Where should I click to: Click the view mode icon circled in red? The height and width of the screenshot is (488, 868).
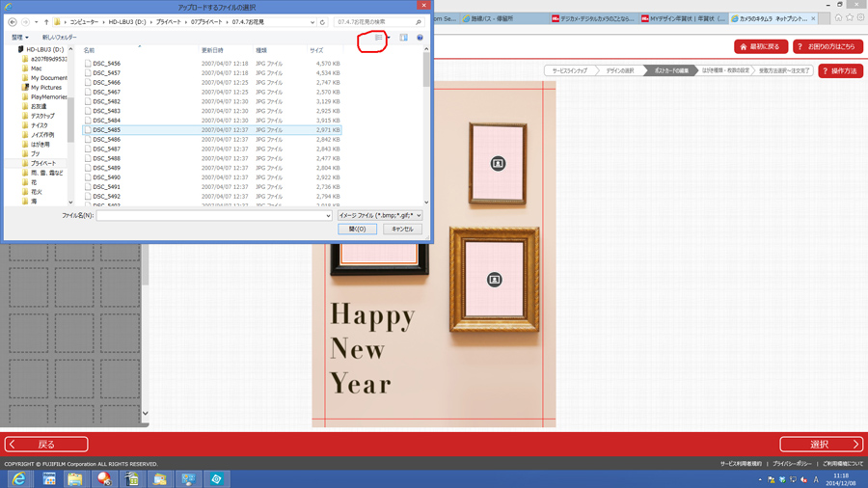[x=377, y=38]
